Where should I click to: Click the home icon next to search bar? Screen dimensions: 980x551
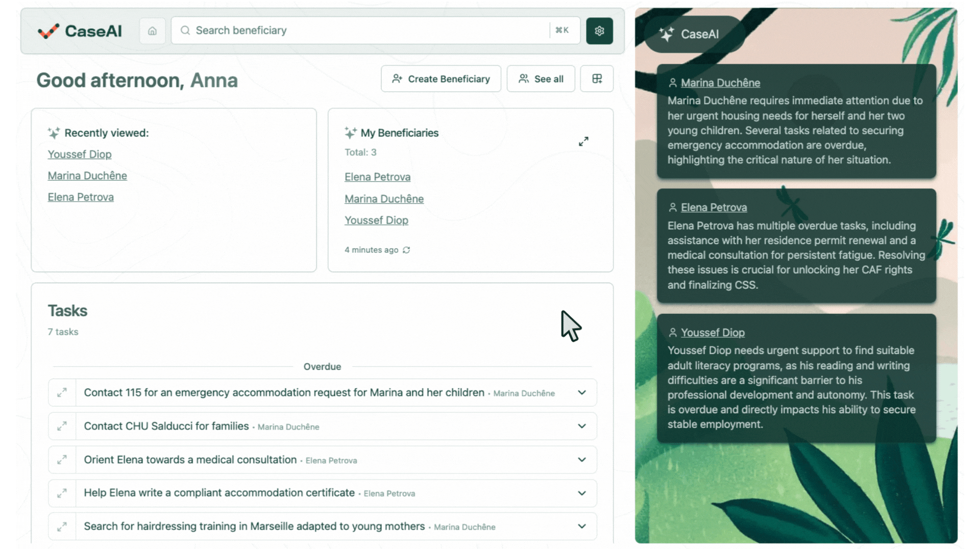click(x=152, y=31)
